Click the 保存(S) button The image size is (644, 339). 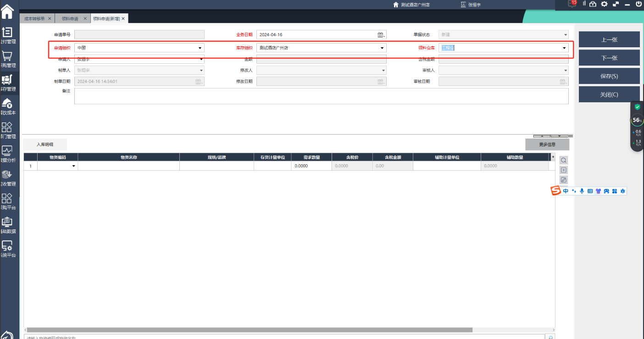click(609, 76)
